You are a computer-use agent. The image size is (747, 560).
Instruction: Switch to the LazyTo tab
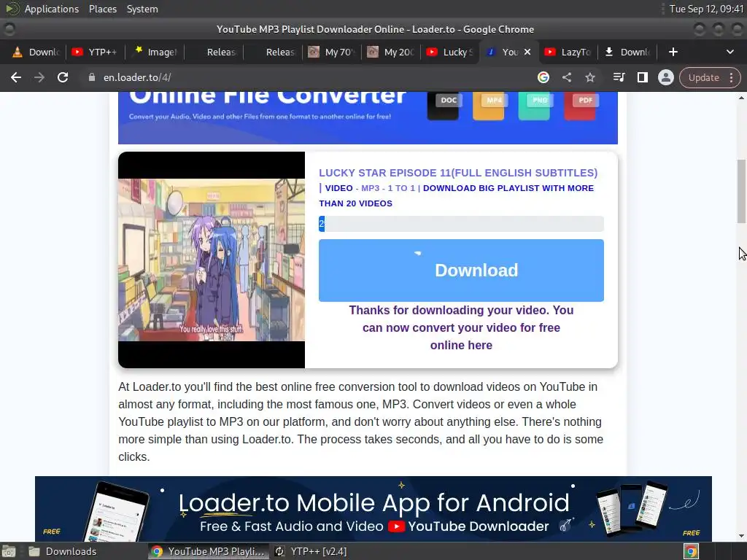point(568,52)
